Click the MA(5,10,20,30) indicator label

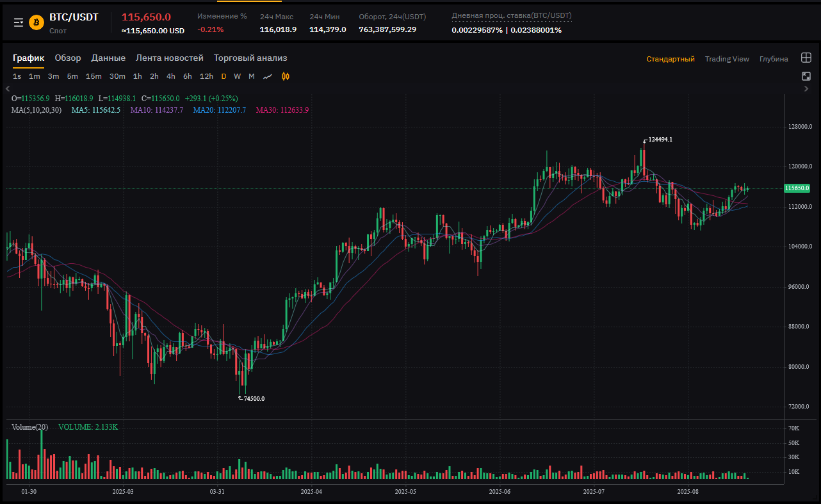(37, 110)
